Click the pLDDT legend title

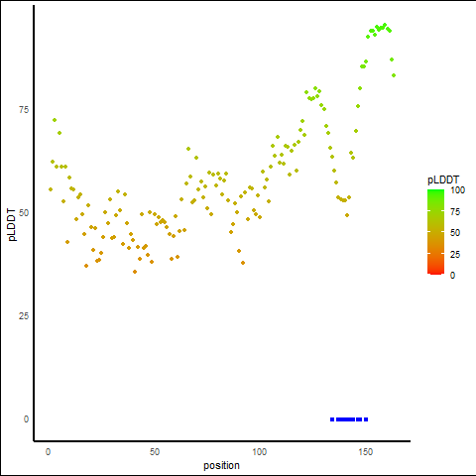point(443,179)
